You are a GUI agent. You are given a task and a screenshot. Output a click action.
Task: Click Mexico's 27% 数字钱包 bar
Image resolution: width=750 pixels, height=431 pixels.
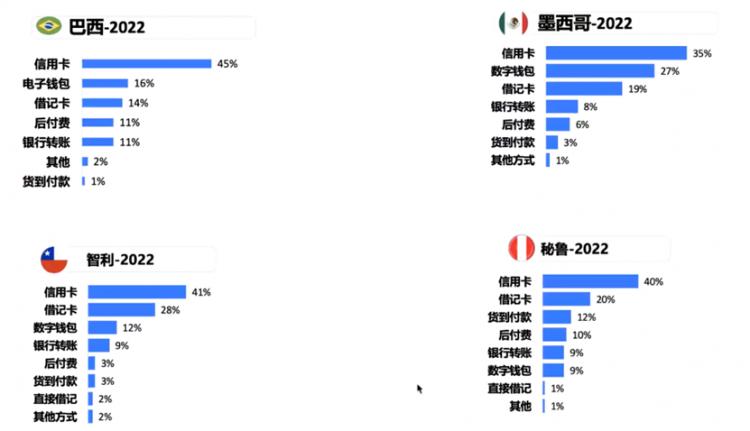[600, 71]
